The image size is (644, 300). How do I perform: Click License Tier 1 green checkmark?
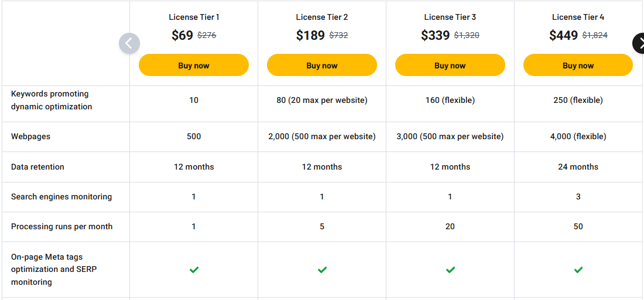[x=194, y=270]
